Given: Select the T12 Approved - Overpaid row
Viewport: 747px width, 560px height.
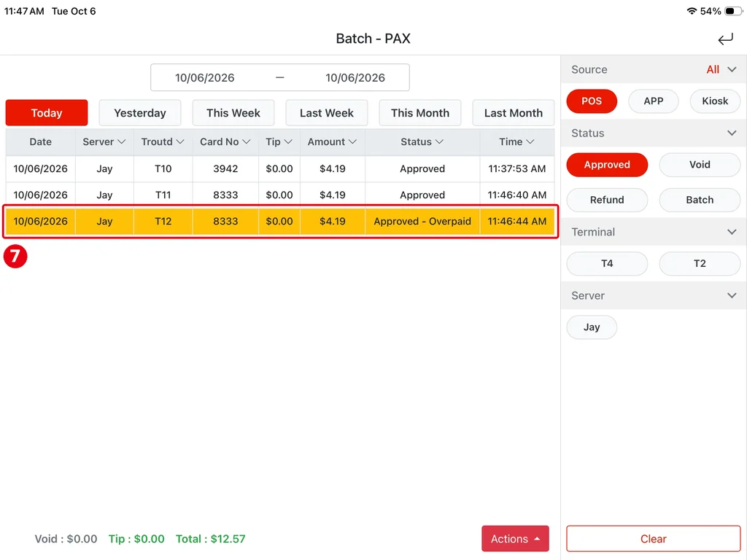Looking at the screenshot, I should 280,222.
